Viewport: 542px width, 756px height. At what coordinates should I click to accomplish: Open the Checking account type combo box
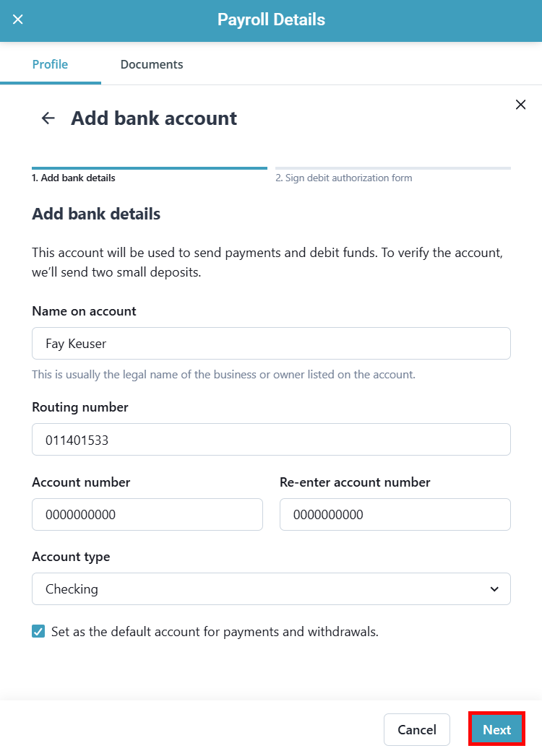pos(271,589)
